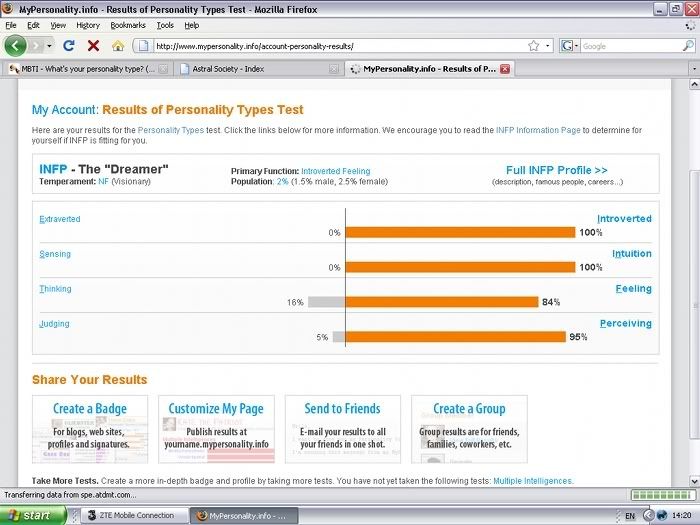Open the Bookmarks menu
The height and width of the screenshot is (525, 700).
[128, 25]
